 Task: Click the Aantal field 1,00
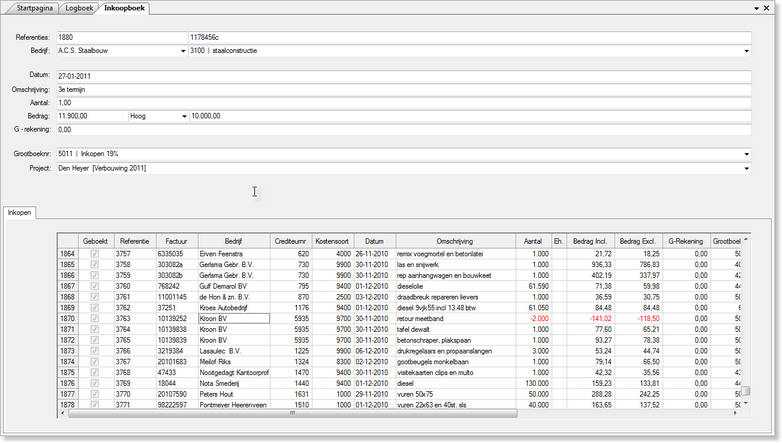(x=404, y=103)
